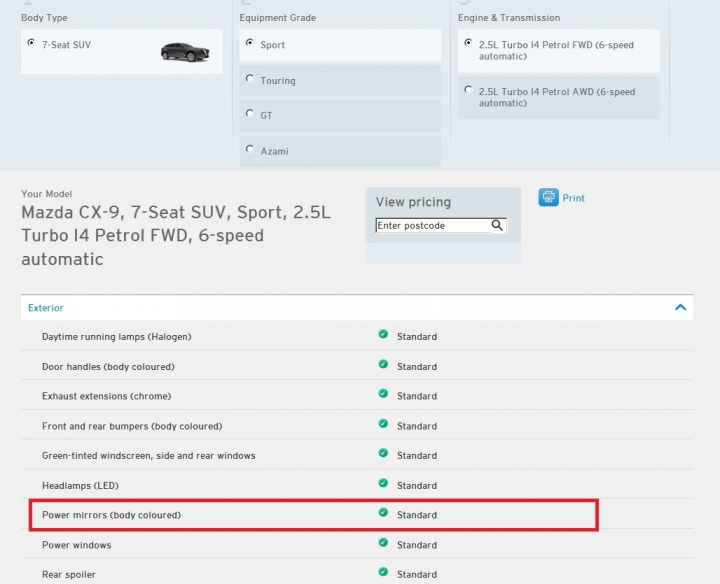Select the GT equipment grade

pyautogui.click(x=250, y=113)
